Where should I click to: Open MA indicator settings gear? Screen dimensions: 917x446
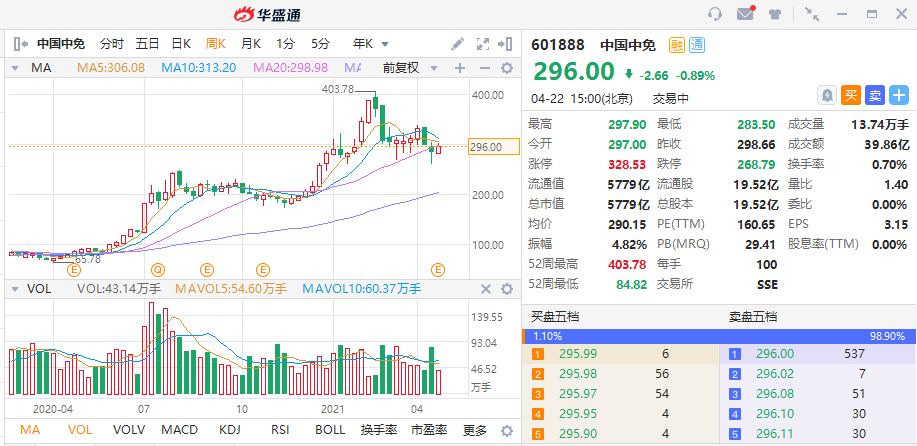pos(507,68)
